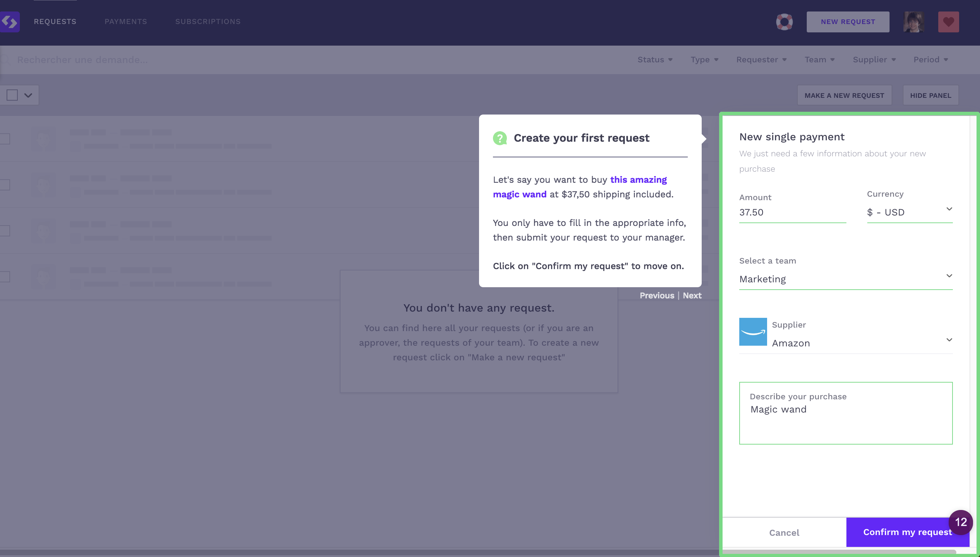
Task: Go to the Next tour step
Action: [x=692, y=296]
